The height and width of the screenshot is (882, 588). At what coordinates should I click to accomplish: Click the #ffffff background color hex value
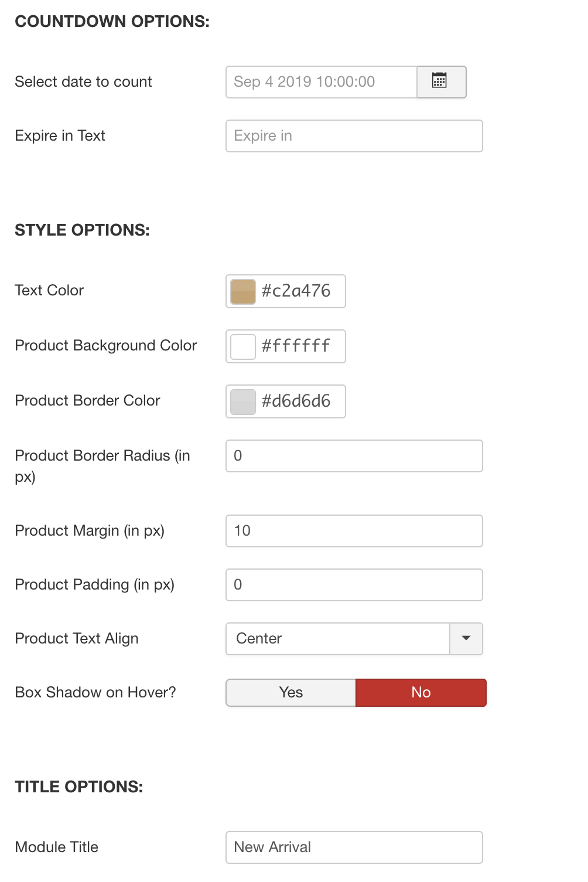pyautogui.click(x=296, y=346)
